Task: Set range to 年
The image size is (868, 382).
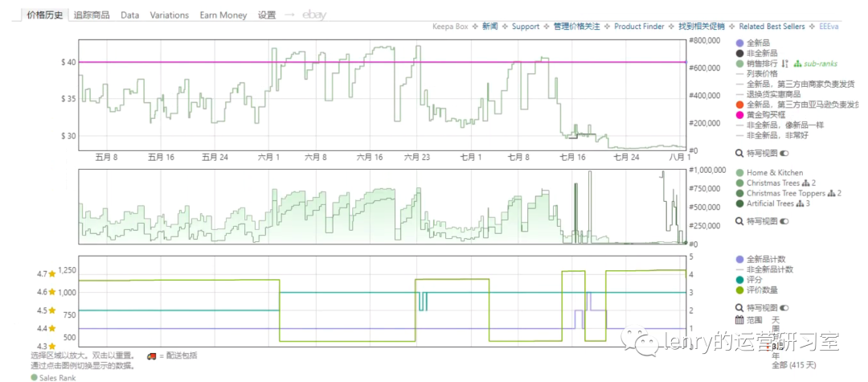Action: click(x=776, y=356)
